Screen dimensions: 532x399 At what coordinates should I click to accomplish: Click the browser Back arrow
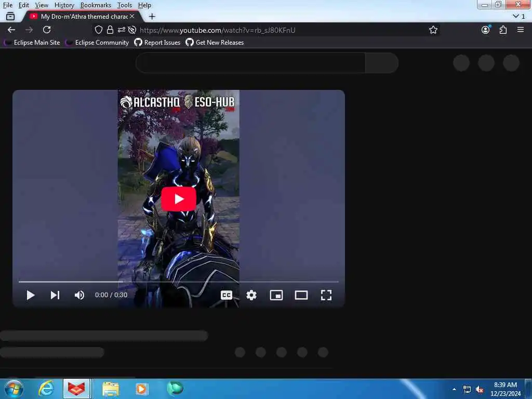[11, 30]
